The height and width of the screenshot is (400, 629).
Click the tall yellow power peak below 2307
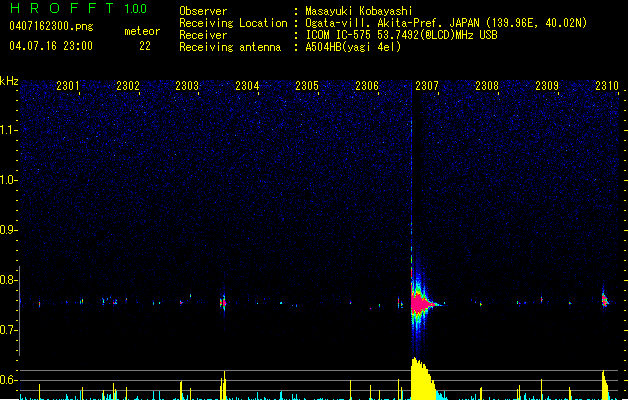424,379
